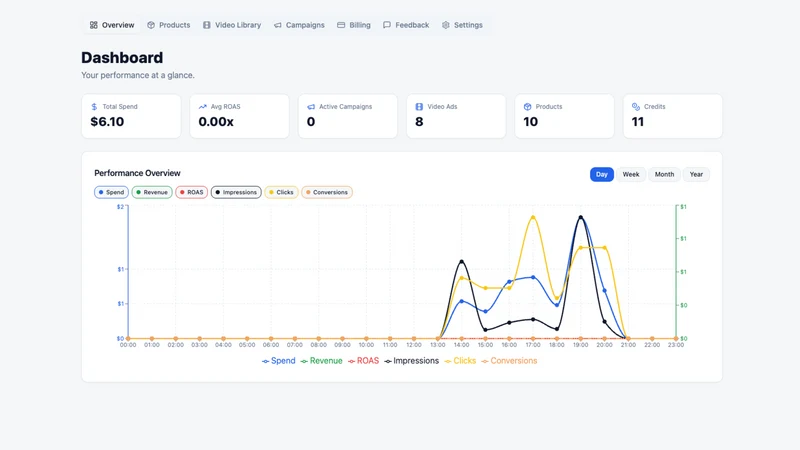The height and width of the screenshot is (450, 800).
Task: Click "Your performance at a glance." subtitle
Action: (138, 75)
